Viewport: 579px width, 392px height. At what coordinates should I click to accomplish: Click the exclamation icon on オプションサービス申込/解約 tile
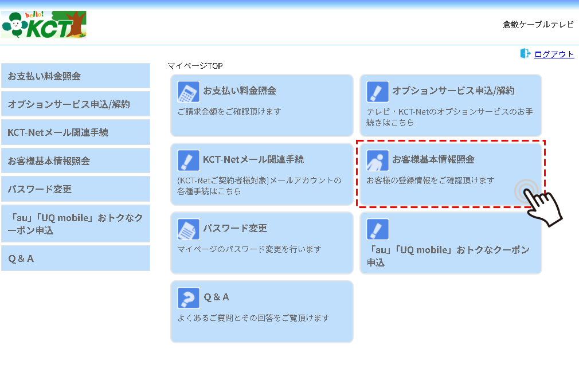tap(378, 92)
